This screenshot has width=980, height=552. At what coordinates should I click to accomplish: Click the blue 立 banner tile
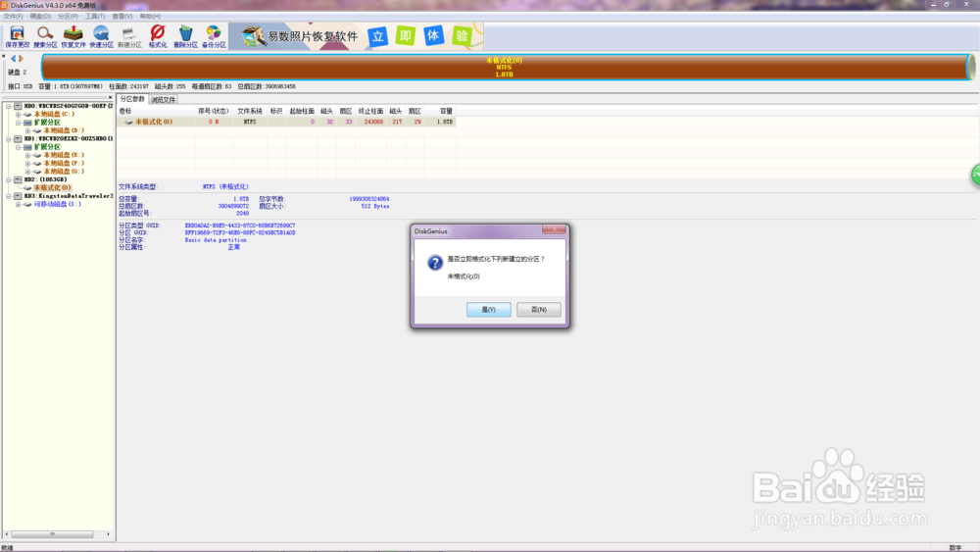point(377,36)
